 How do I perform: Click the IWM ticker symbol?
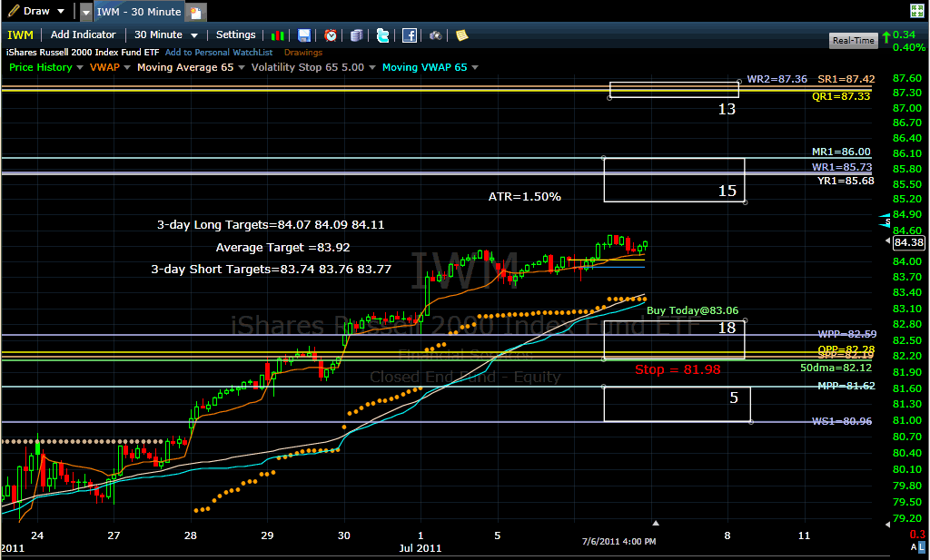20,35
